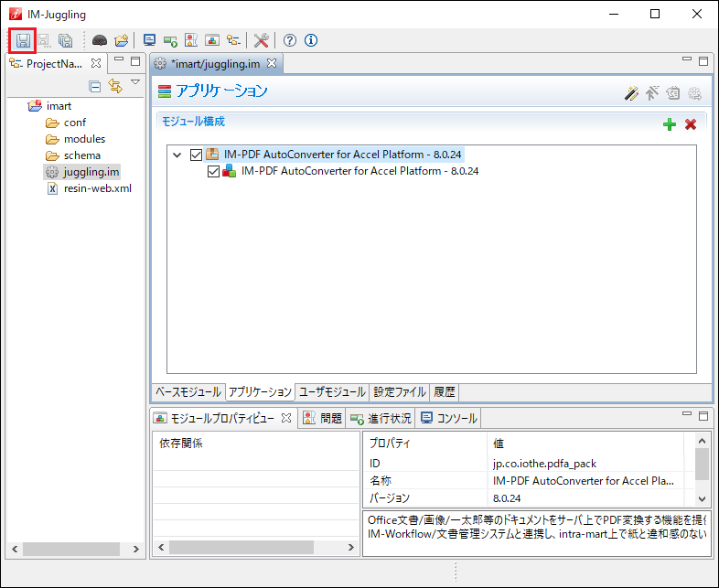The image size is (719, 588).
Task: Click the Save disk icon in toolbar
Action: click(22, 40)
